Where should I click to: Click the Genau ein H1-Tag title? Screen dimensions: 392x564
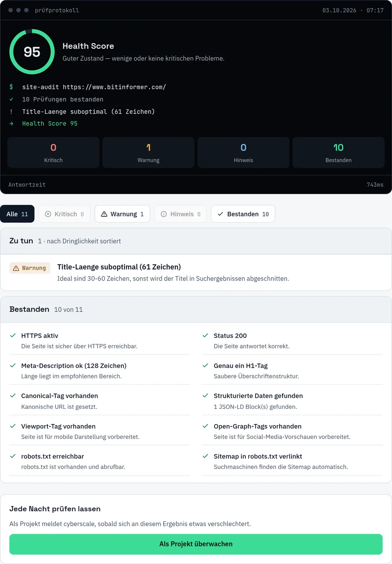pyautogui.click(x=241, y=366)
